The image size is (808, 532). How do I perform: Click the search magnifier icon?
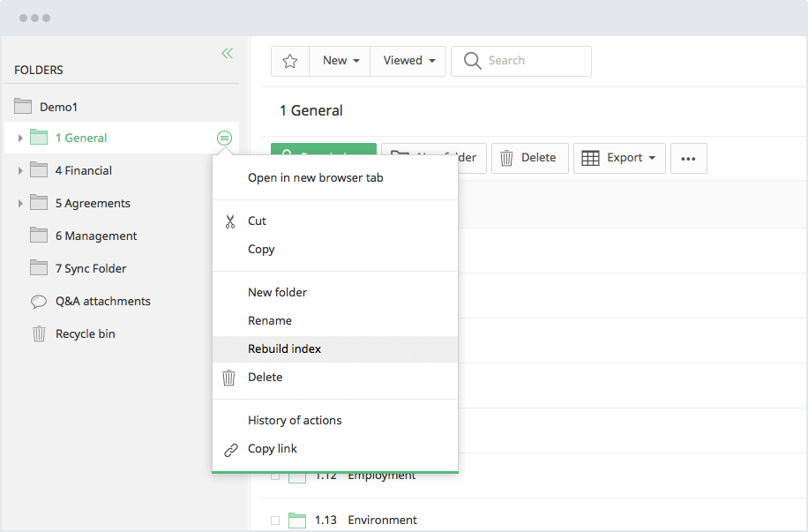[473, 61]
